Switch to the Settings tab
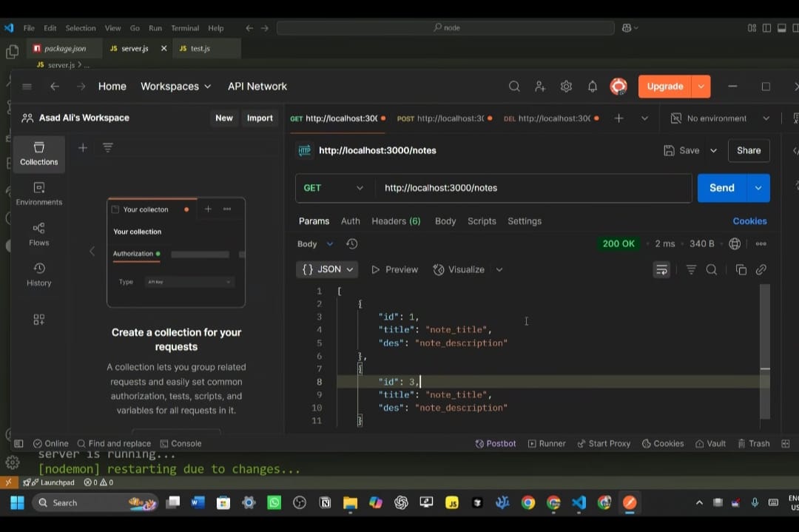 tap(525, 221)
